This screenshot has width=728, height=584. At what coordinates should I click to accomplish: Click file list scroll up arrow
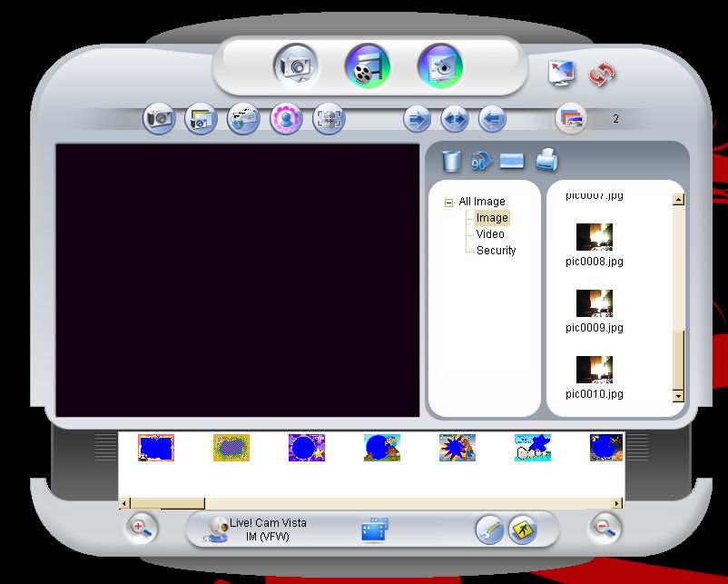pyautogui.click(x=678, y=200)
